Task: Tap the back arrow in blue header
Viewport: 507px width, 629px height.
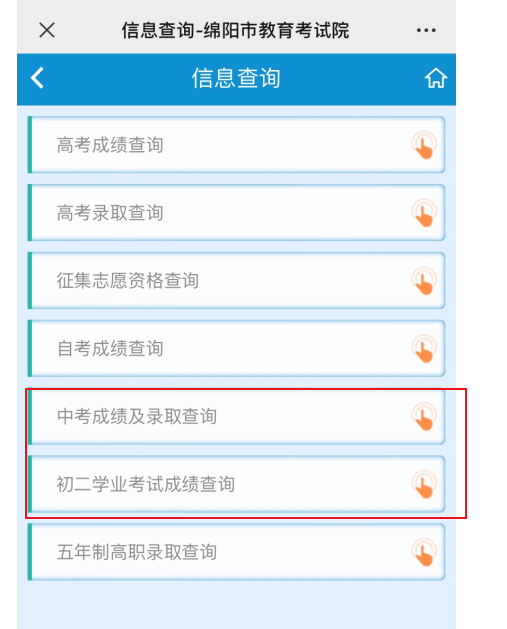Action: coord(37,78)
